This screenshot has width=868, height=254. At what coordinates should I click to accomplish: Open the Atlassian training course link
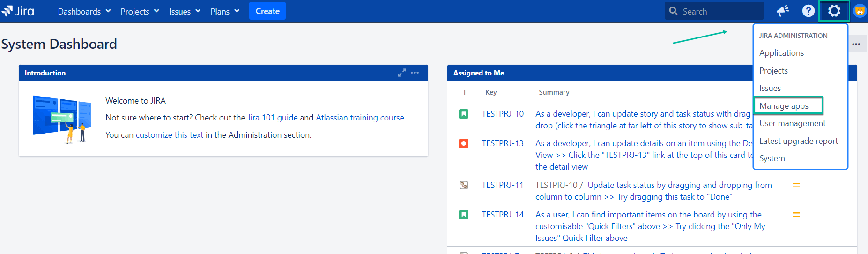click(x=360, y=118)
